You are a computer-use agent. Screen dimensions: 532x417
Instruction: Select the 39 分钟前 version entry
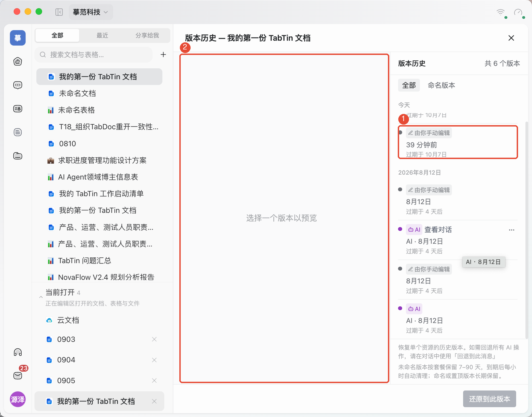pyautogui.click(x=458, y=142)
